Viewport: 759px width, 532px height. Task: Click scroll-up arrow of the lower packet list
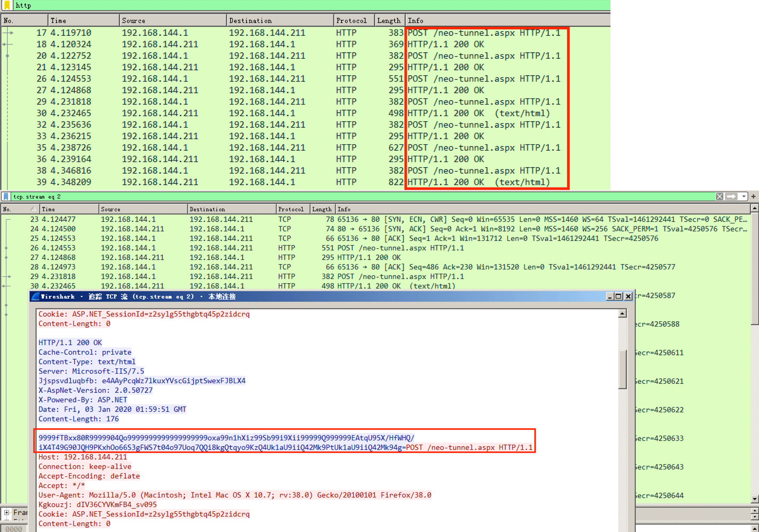tap(754, 209)
